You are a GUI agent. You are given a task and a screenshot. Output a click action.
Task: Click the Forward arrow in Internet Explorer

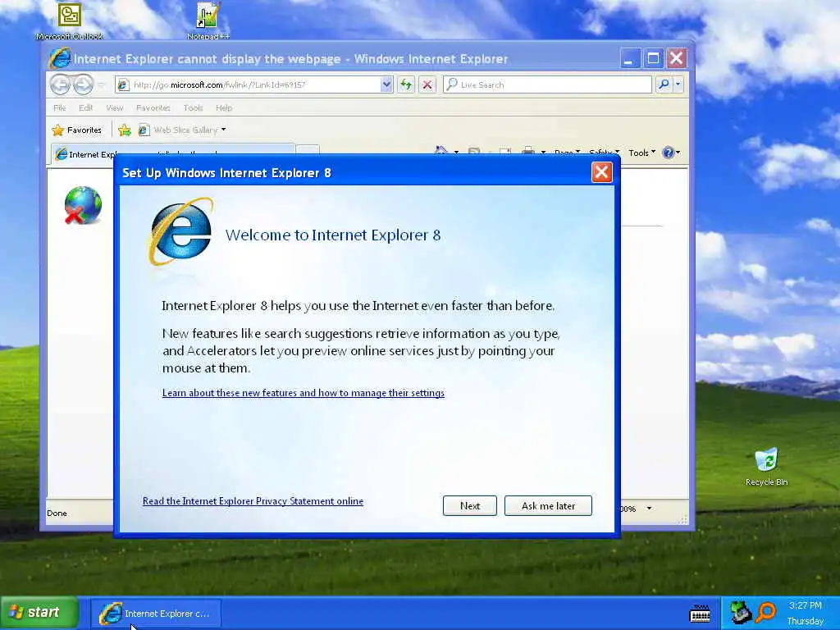coord(83,84)
